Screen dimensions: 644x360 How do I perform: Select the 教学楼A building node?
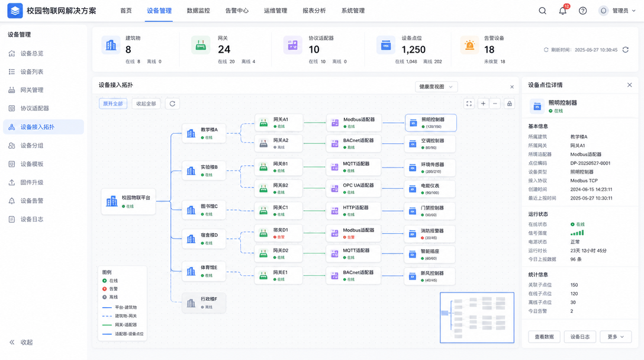click(x=204, y=133)
